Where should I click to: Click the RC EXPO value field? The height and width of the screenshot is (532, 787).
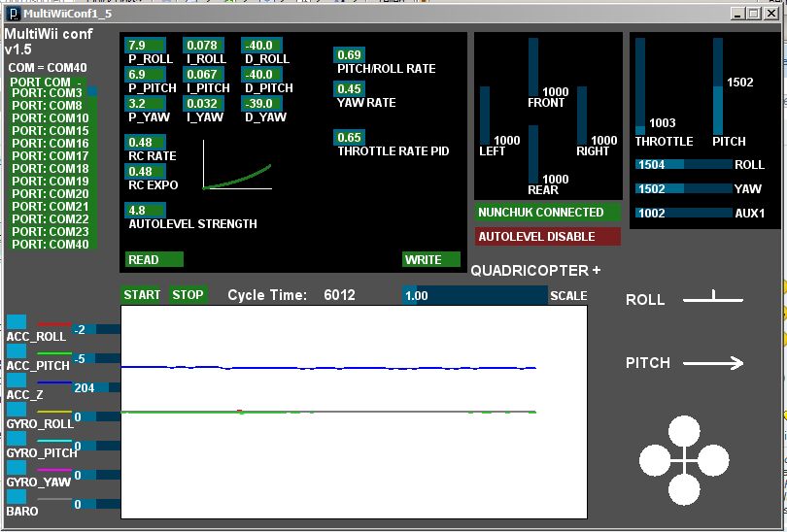(x=145, y=171)
